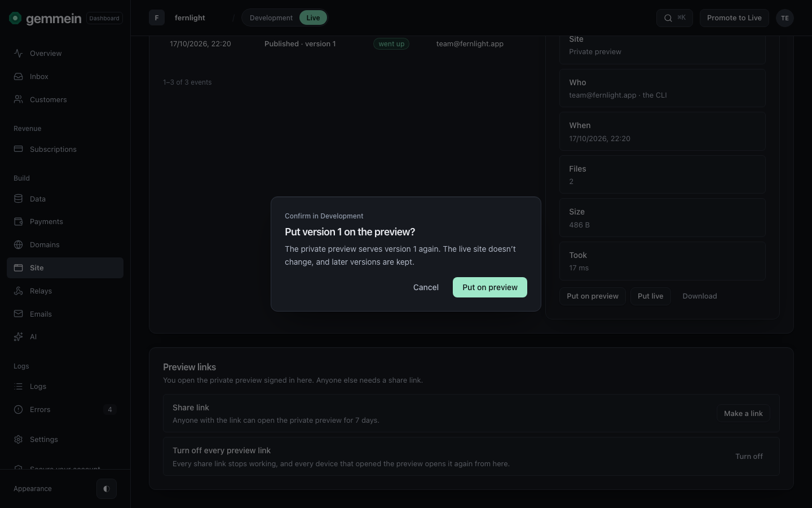Click the 'Preview links' heading
The height and width of the screenshot is (508, 812).
(189, 367)
